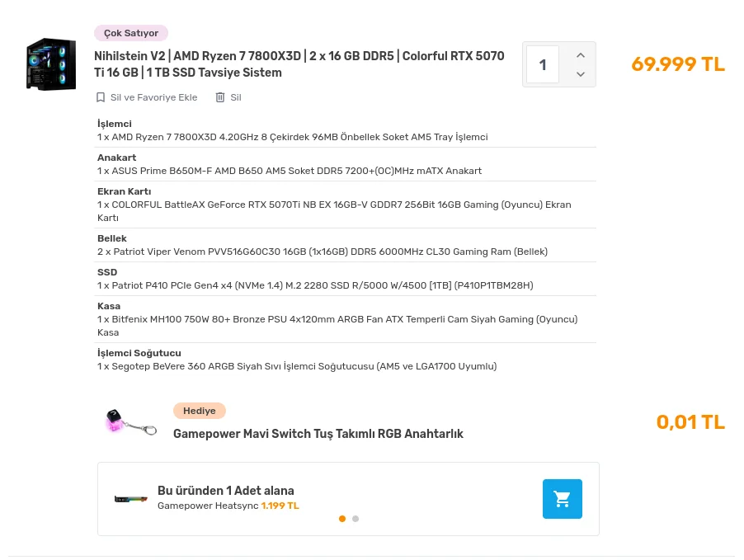Viewport: 744px width, 560px height.
Task: Add Gamepower Heatsync with the blue cart button
Action: [563, 499]
